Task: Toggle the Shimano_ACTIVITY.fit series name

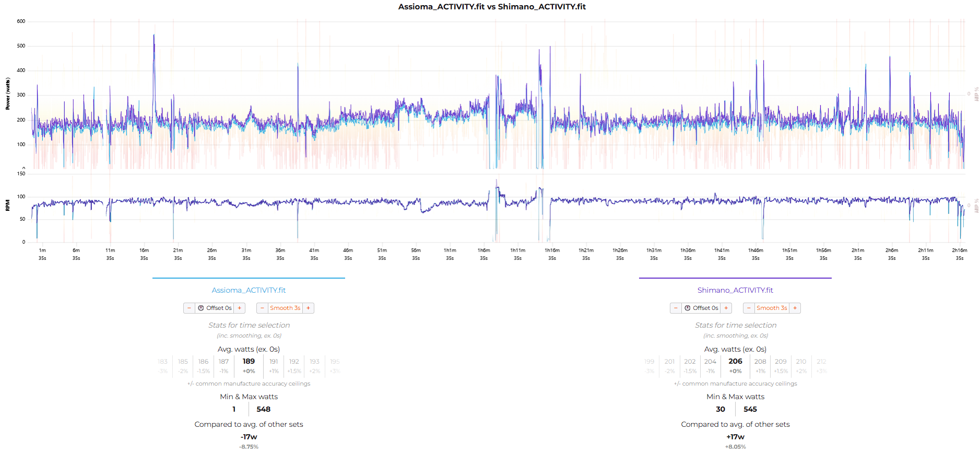Action: [x=735, y=291]
